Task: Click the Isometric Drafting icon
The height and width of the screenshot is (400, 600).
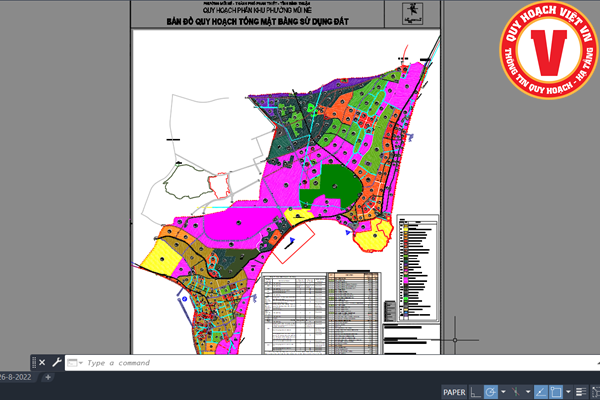Action: 514,391
